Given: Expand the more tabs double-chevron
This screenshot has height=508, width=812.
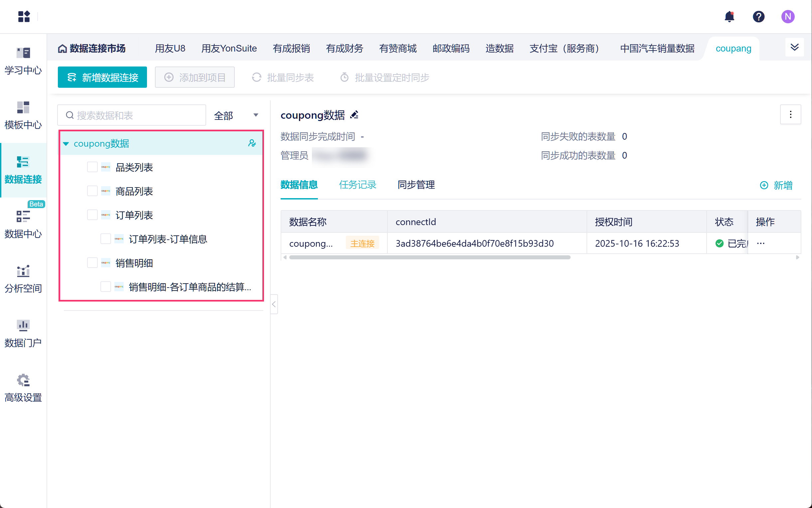Looking at the screenshot, I should (x=794, y=47).
